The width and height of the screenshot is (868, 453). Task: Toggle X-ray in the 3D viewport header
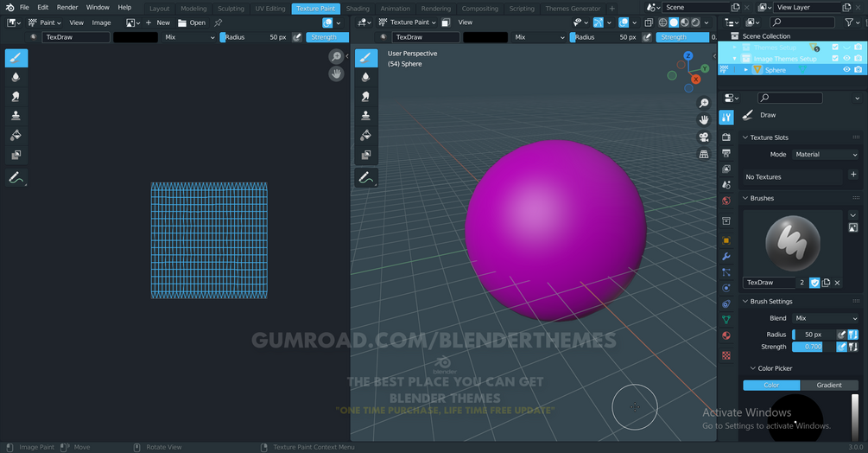pos(649,22)
